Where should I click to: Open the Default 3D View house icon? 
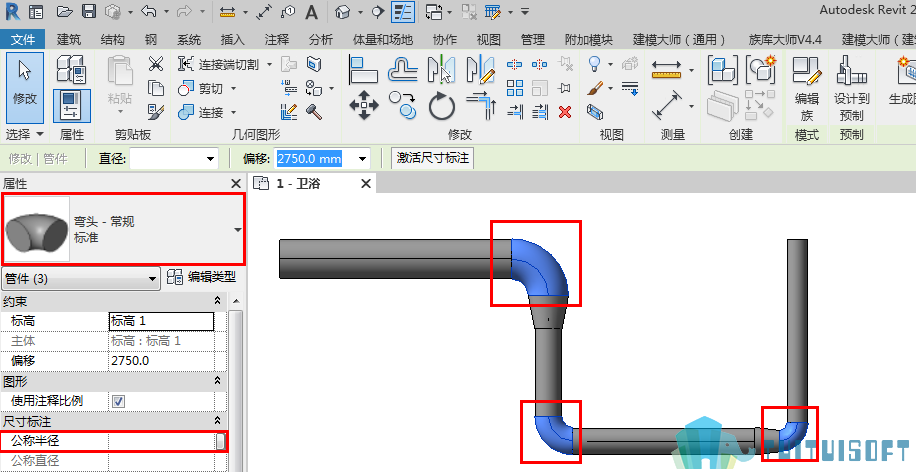pos(344,12)
